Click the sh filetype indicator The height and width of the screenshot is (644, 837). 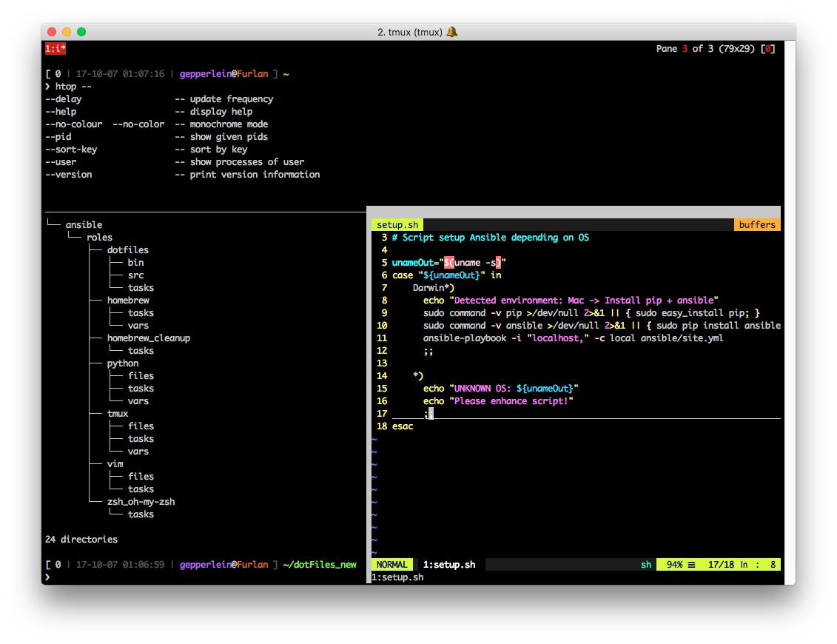tap(646, 565)
